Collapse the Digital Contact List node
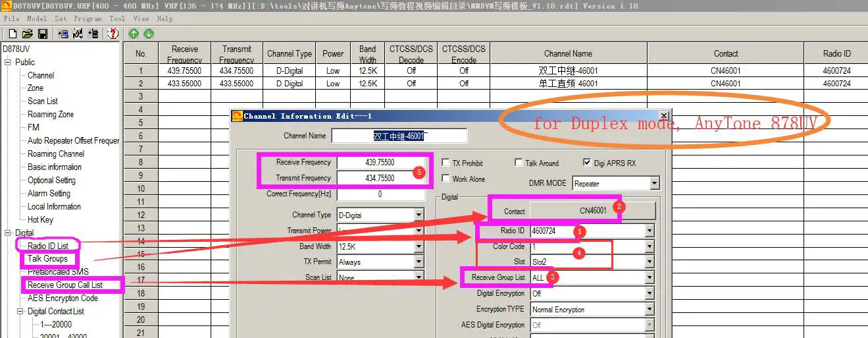Viewport: 868px width, 338px height. coord(21,312)
